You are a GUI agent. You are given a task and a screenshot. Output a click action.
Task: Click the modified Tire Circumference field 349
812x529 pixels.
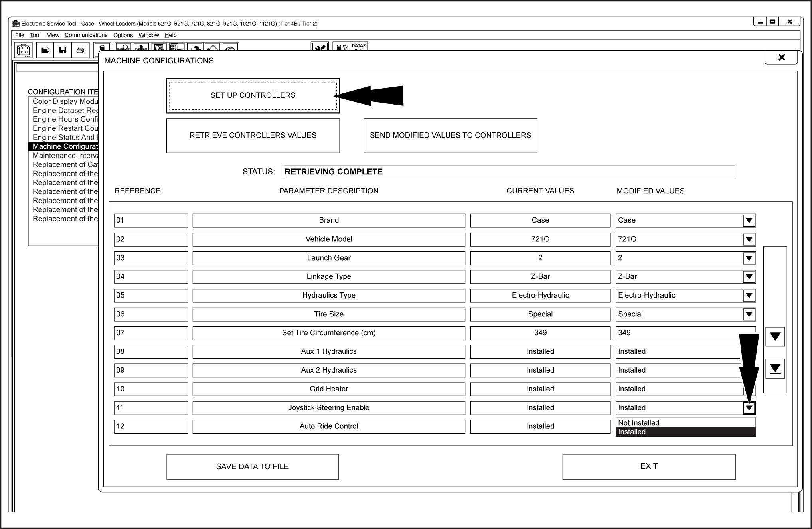pyautogui.click(x=686, y=333)
